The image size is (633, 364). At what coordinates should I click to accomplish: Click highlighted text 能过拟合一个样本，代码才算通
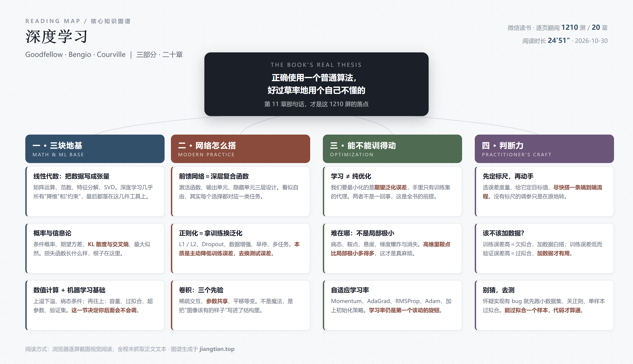(542, 310)
